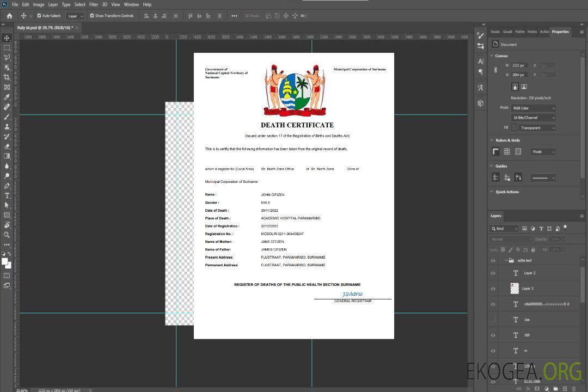The image size is (588, 392).
Task: Select the Frame tool
Action: [7, 87]
